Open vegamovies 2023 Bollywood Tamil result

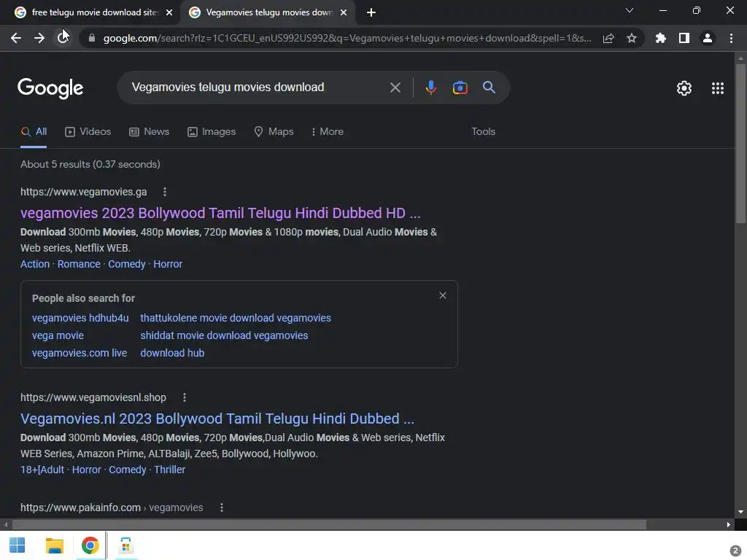(x=220, y=213)
